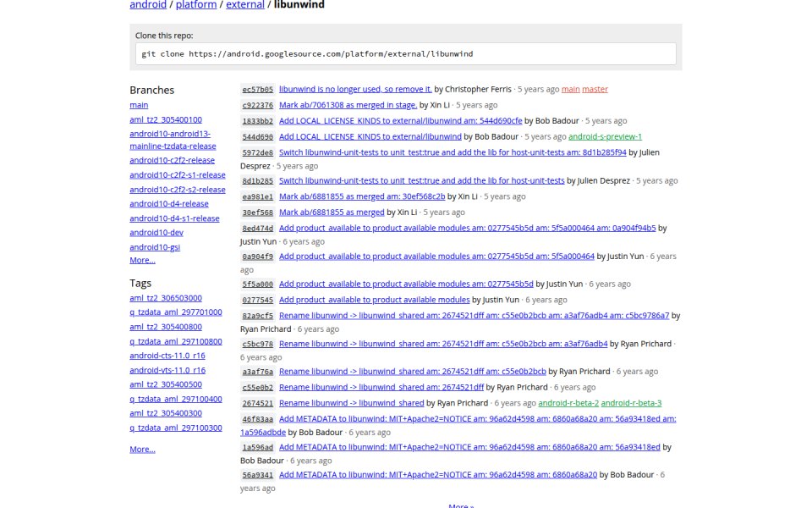
Task: Show more tags via "More..." under Tags
Action: [x=142, y=450]
